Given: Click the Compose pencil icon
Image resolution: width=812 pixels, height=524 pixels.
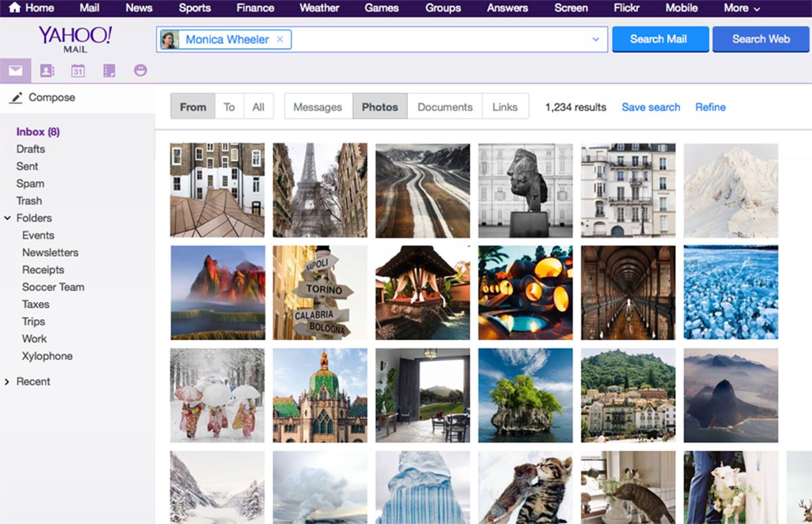Looking at the screenshot, I should click(16, 97).
